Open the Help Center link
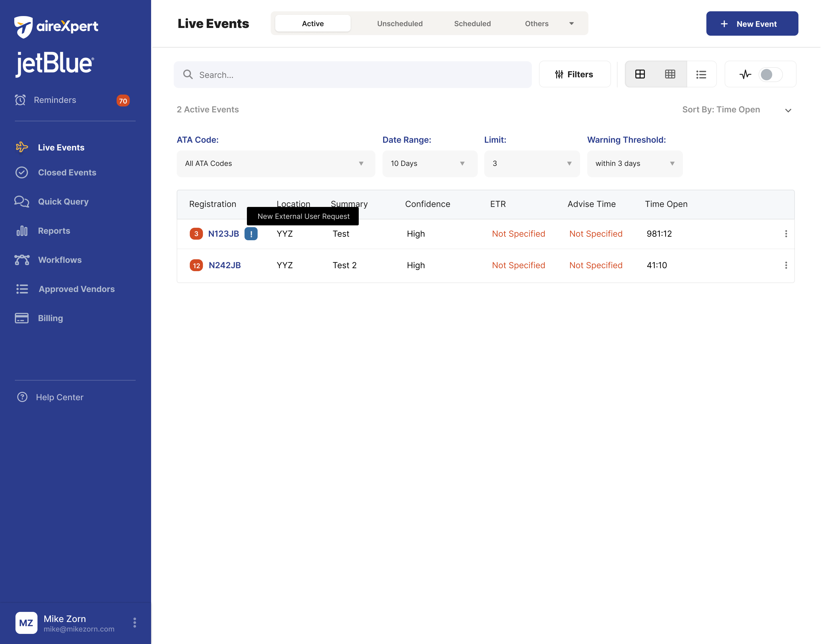Screen dimensions: 821x644 (59, 397)
